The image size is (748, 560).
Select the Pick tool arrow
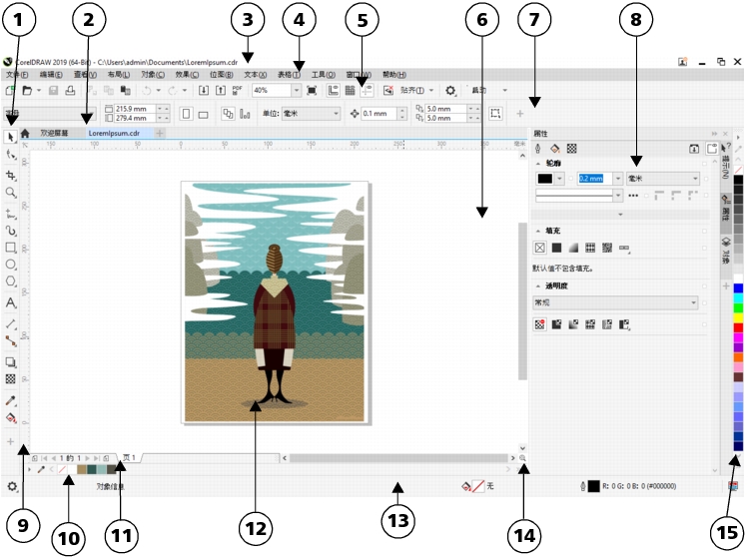[x=11, y=136]
